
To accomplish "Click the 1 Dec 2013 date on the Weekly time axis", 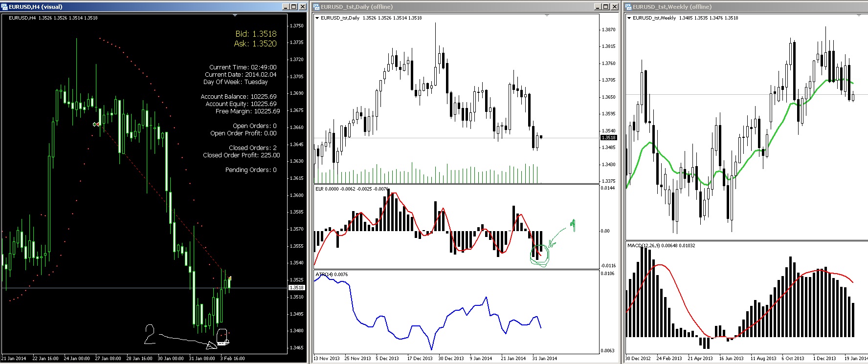I will (x=825, y=359).
